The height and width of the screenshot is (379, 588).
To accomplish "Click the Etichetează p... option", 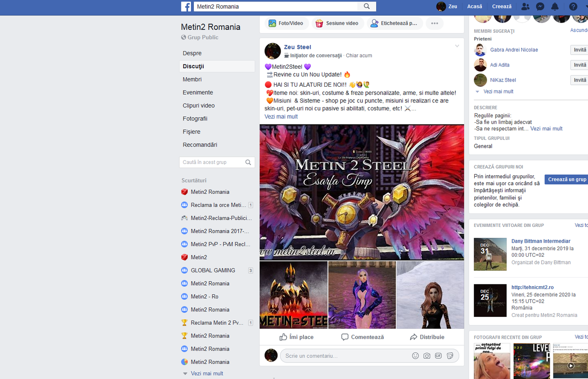I will (x=395, y=23).
